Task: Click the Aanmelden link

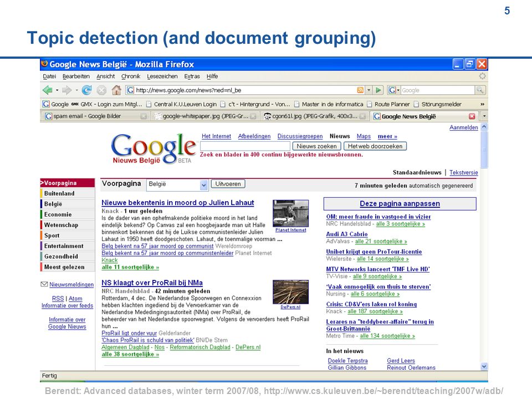Action: (x=463, y=127)
